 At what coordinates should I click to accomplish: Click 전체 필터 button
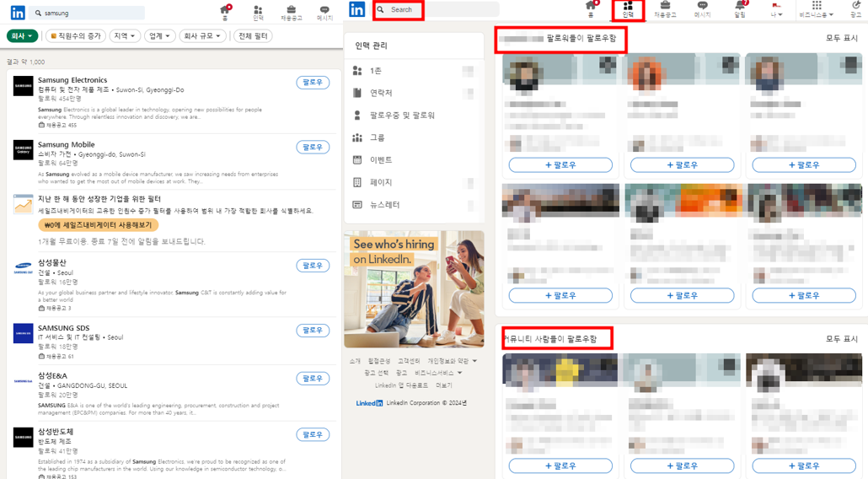click(x=253, y=36)
